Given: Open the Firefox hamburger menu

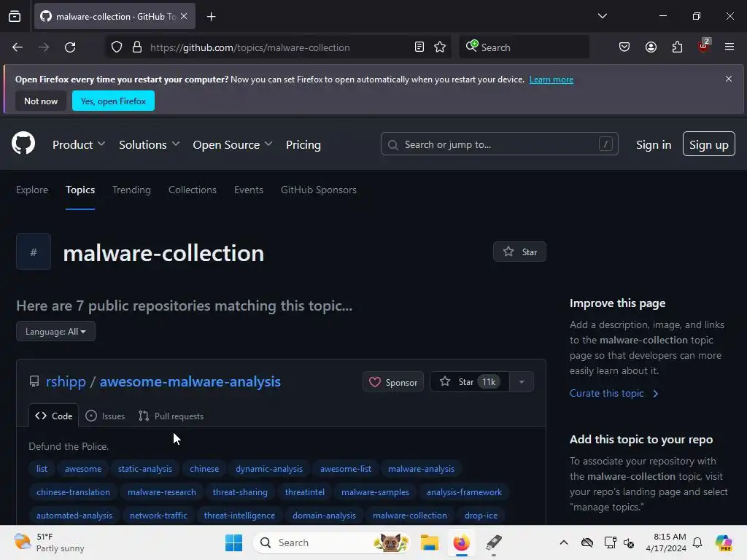Looking at the screenshot, I should coord(729,47).
